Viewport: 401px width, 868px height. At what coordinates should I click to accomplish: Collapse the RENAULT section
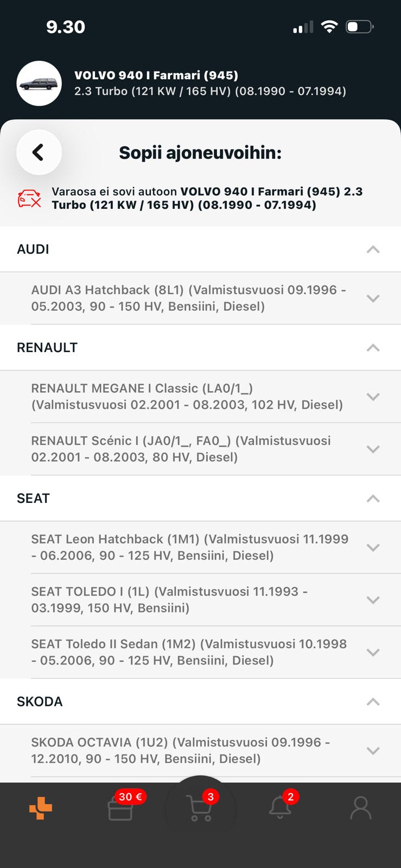tap(373, 348)
